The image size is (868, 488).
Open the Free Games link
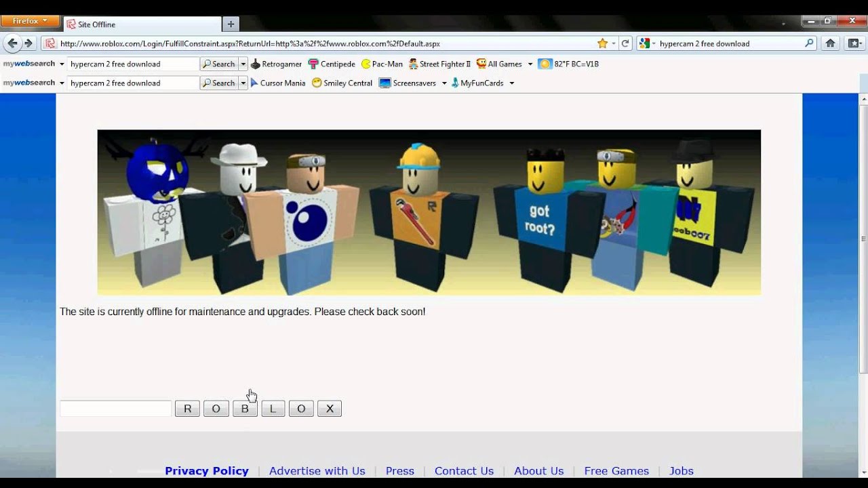pos(616,470)
